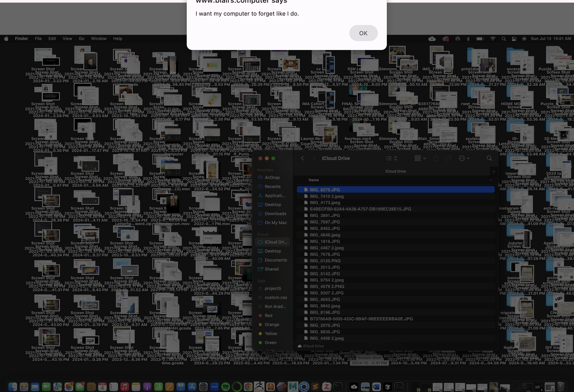Select the Green tag in sidebar
The width and height of the screenshot is (574, 392).
pos(270,343)
